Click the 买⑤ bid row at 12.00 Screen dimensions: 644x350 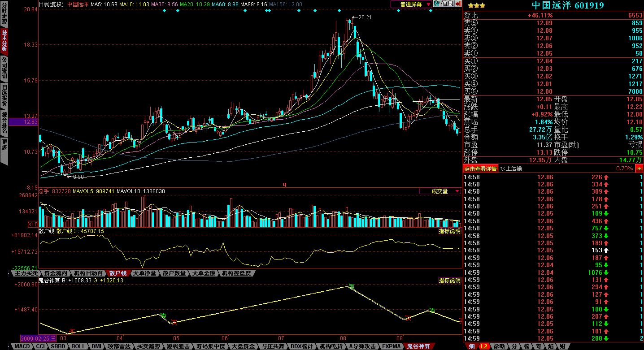click(553, 91)
